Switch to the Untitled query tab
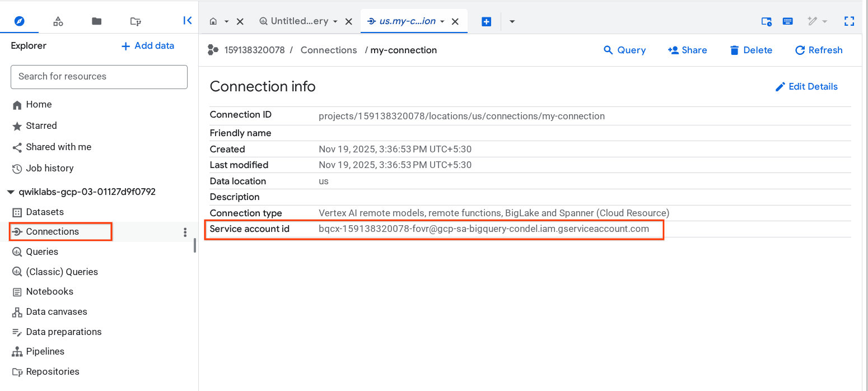The width and height of the screenshot is (868, 391). click(294, 21)
